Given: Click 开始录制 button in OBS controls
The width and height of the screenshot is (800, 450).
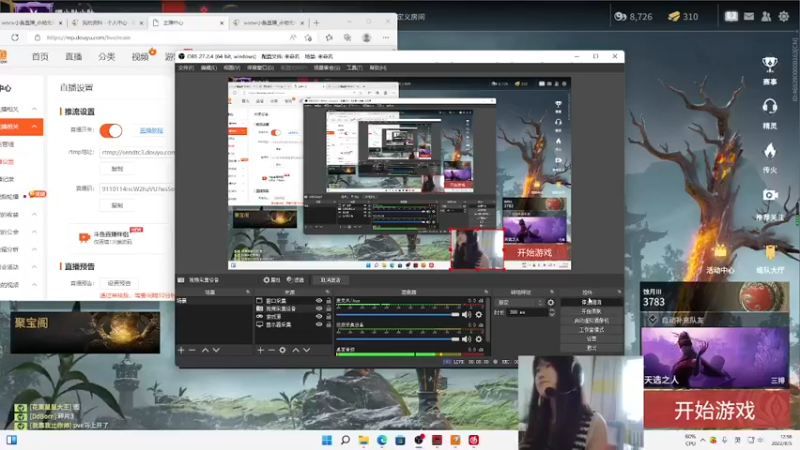Looking at the screenshot, I should (591, 311).
